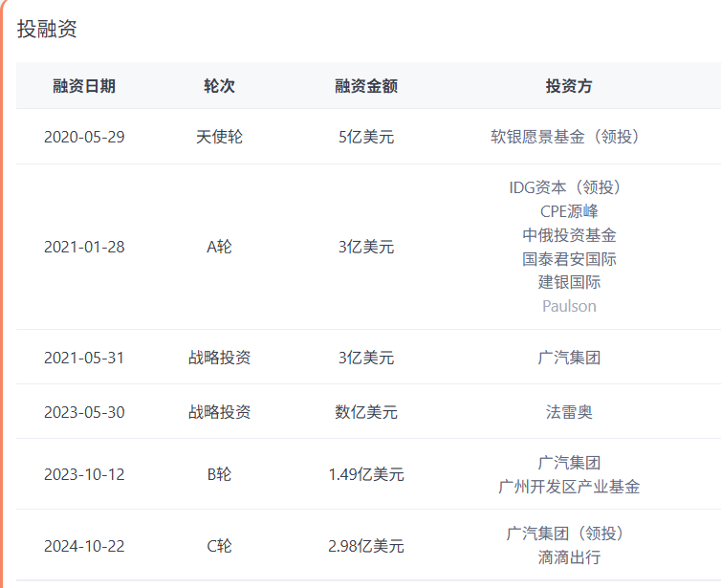The image size is (721, 588).
Task: Click the 3亿美元 amount in A轮 row
Action: [x=366, y=248]
